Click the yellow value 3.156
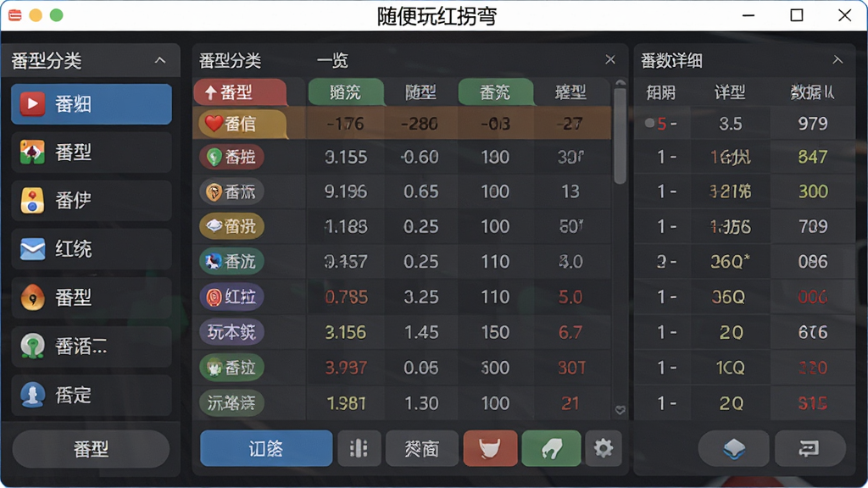 (x=346, y=332)
